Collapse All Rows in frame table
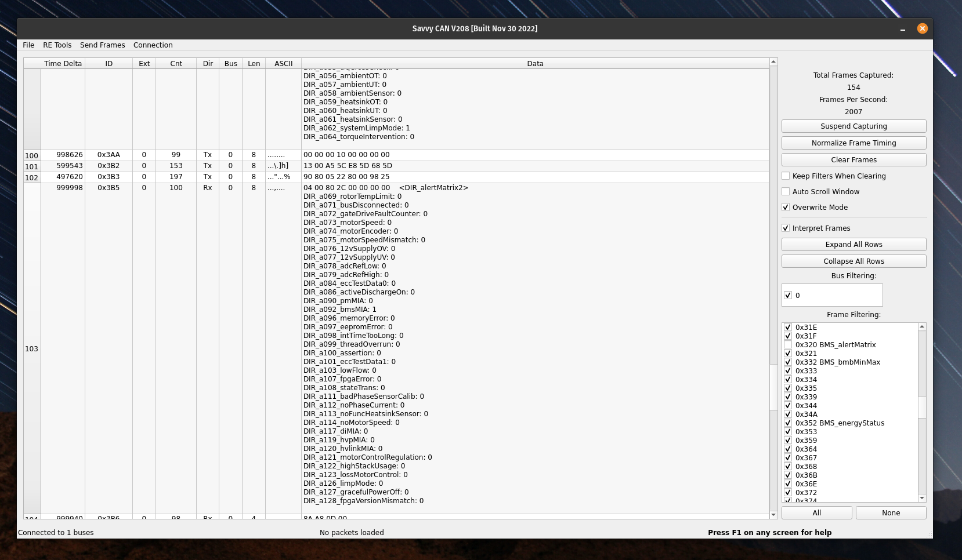This screenshot has height=560, width=962. pyautogui.click(x=853, y=261)
